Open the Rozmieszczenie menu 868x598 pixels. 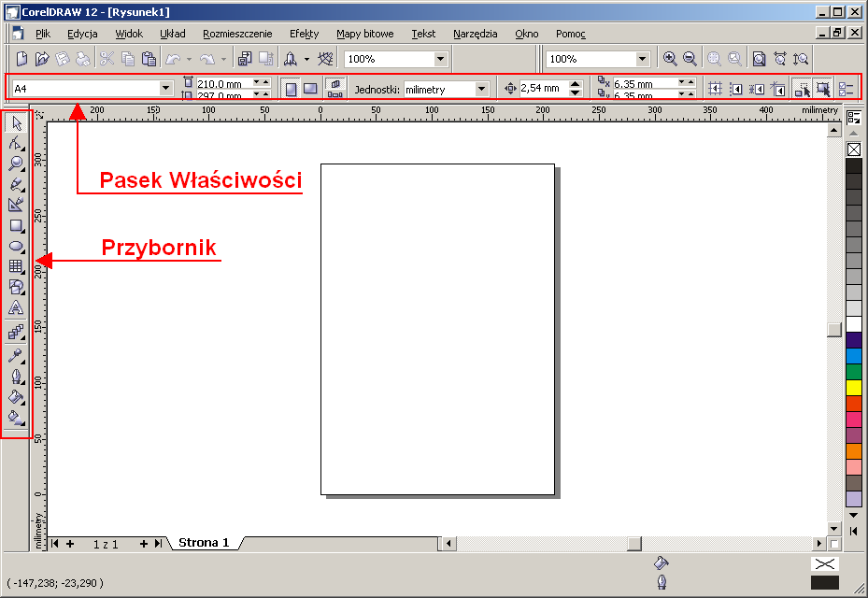click(x=237, y=34)
